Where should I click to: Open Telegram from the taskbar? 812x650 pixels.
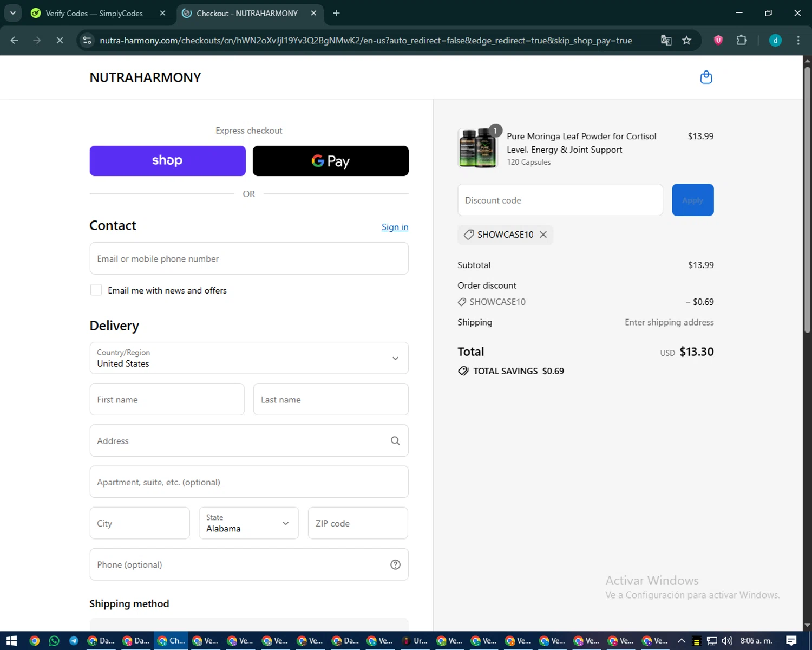click(x=74, y=641)
